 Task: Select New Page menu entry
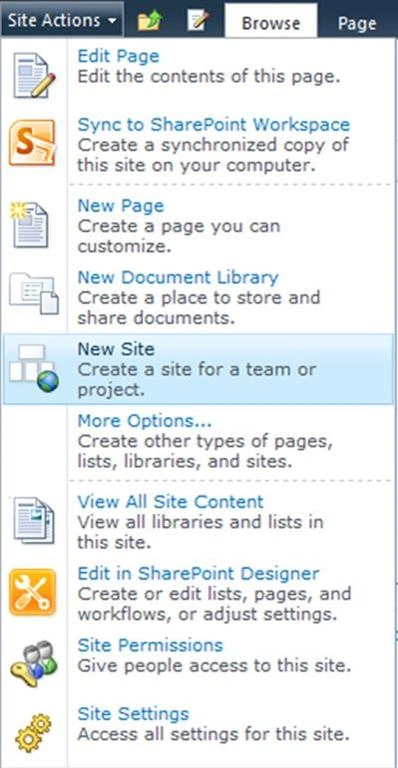tap(121, 206)
